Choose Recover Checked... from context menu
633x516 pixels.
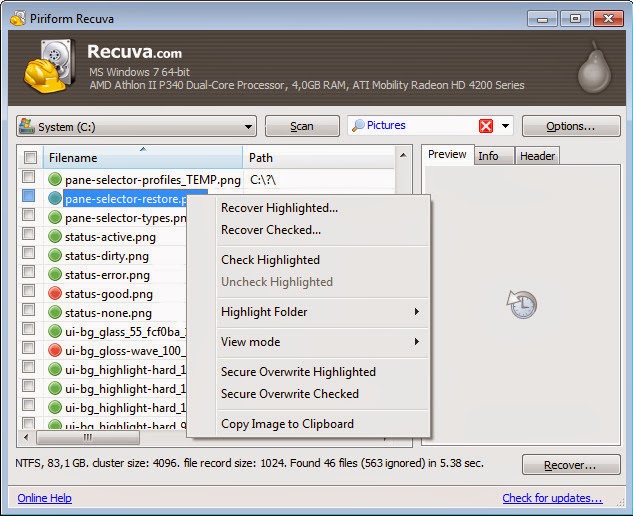click(323, 230)
